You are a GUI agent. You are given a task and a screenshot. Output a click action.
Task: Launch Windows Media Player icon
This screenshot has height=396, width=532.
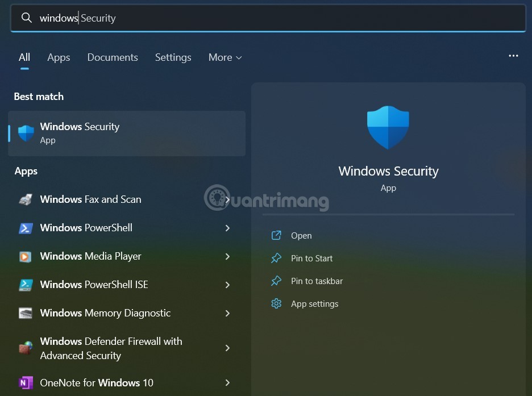[25, 256]
